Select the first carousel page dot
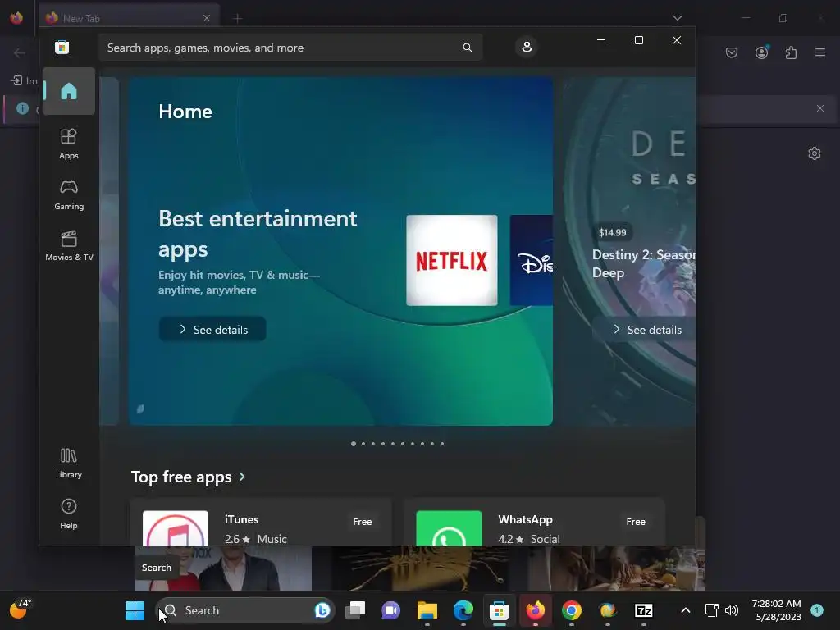Viewport: 840px width, 630px height. 353,444
